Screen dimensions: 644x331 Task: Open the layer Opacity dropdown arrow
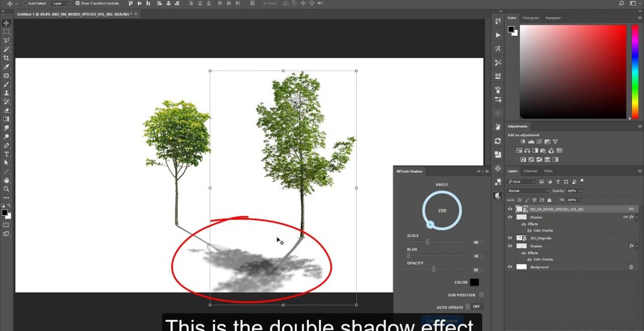coord(581,191)
